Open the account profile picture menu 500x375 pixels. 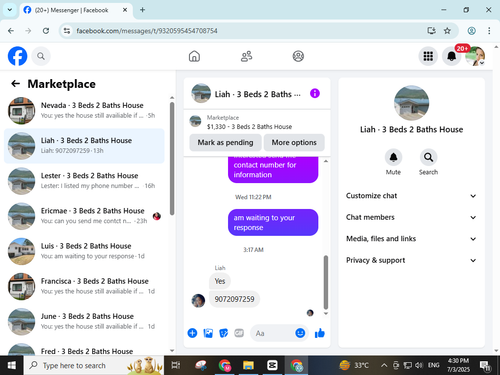tap(475, 56)
